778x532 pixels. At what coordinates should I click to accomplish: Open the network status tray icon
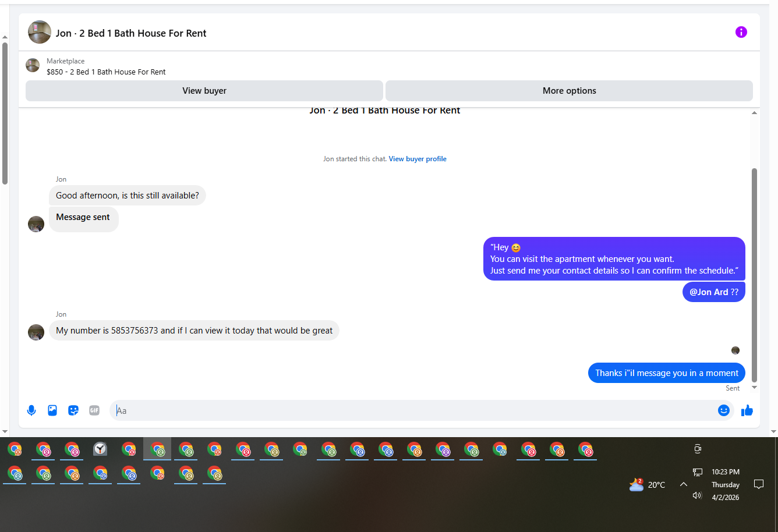click(698, 472)
